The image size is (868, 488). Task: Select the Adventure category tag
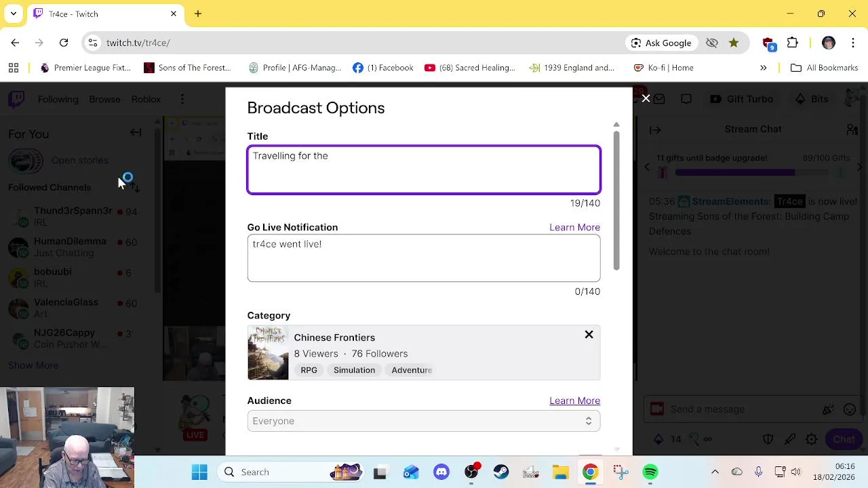[412, 370]
